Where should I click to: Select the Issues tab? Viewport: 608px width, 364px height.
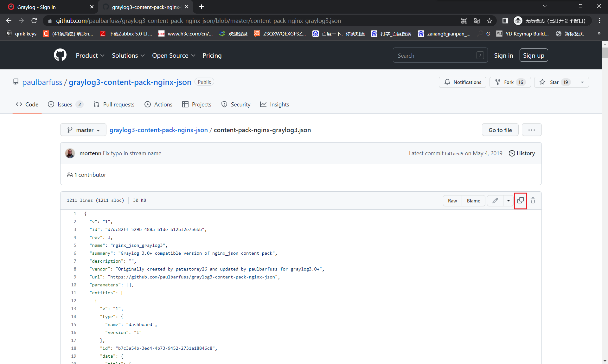[x=65, y=104]
